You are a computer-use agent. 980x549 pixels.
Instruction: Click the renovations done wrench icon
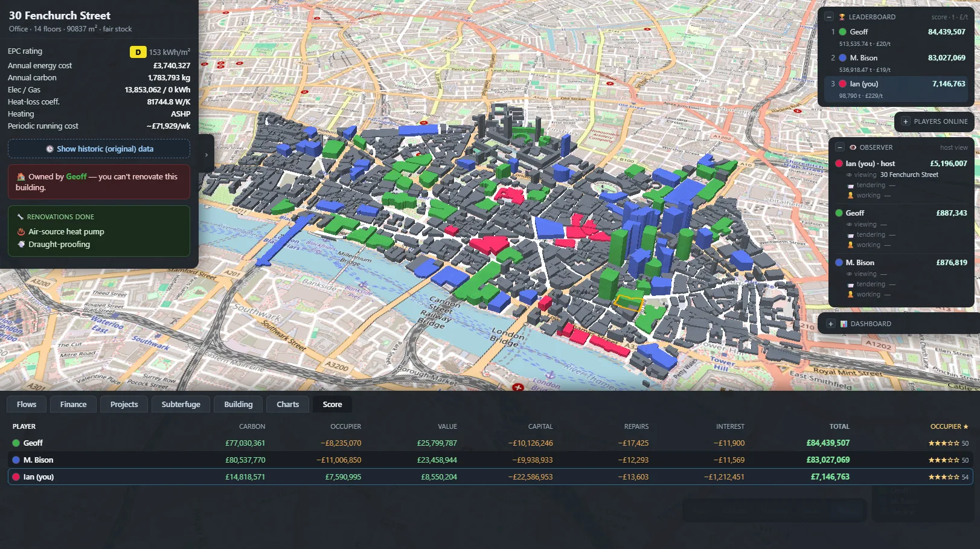pos(20,216)
